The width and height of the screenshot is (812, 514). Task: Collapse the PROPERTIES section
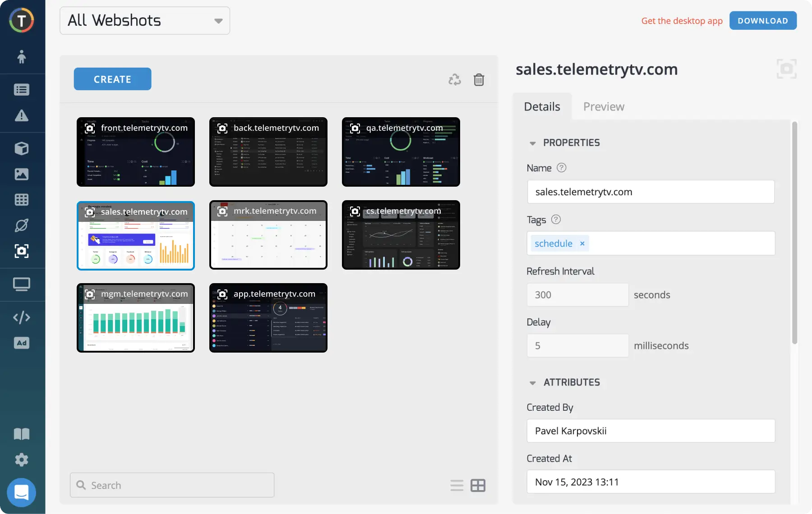(x=533, y=143)
